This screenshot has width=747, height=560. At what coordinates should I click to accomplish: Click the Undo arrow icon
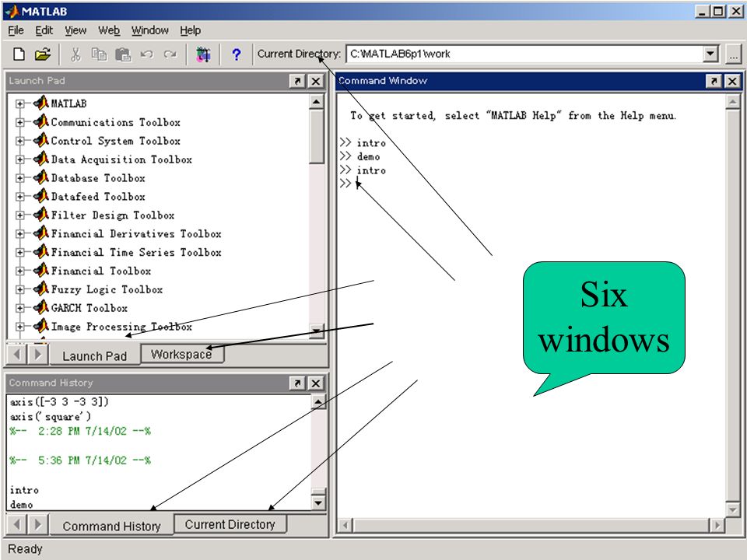pyautogui.click(x=147, y=54)
